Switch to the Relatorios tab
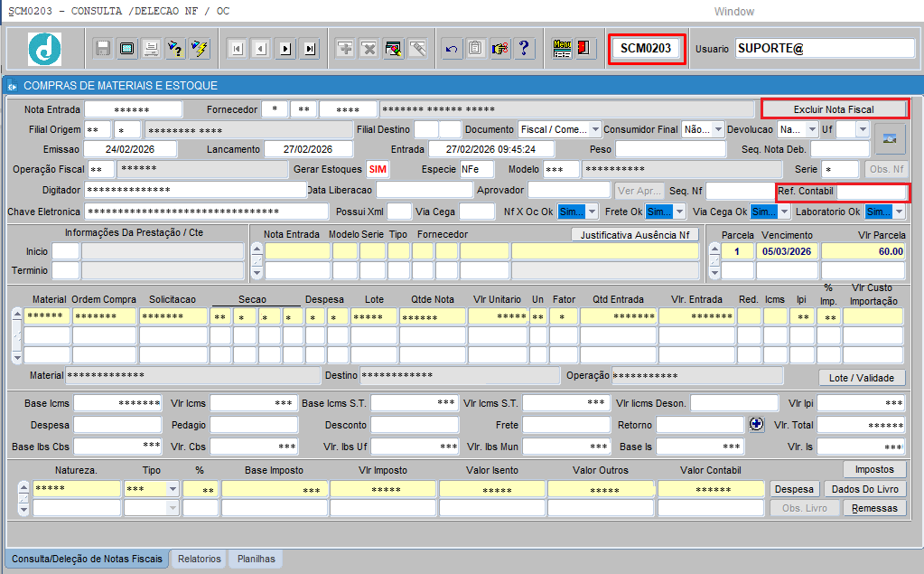This screenshot has width=924, height=574. coord(199,559)
